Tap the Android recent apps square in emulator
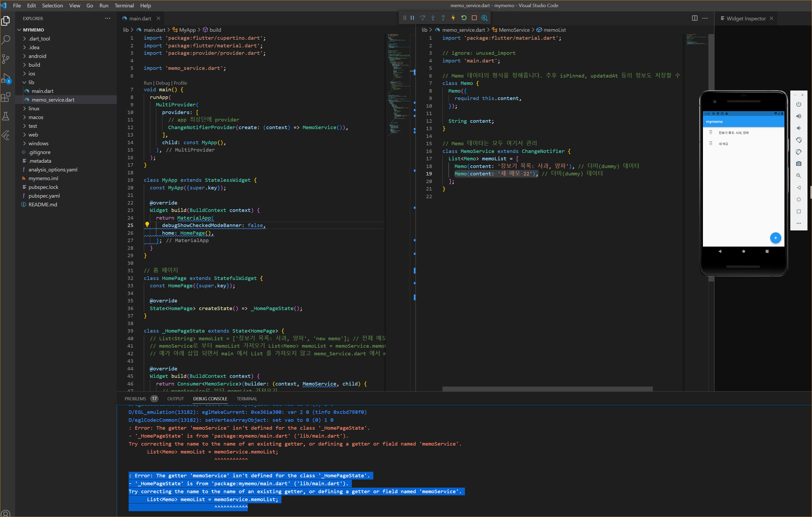The height and width of the screenshot is (517, 812). point(767,251)
